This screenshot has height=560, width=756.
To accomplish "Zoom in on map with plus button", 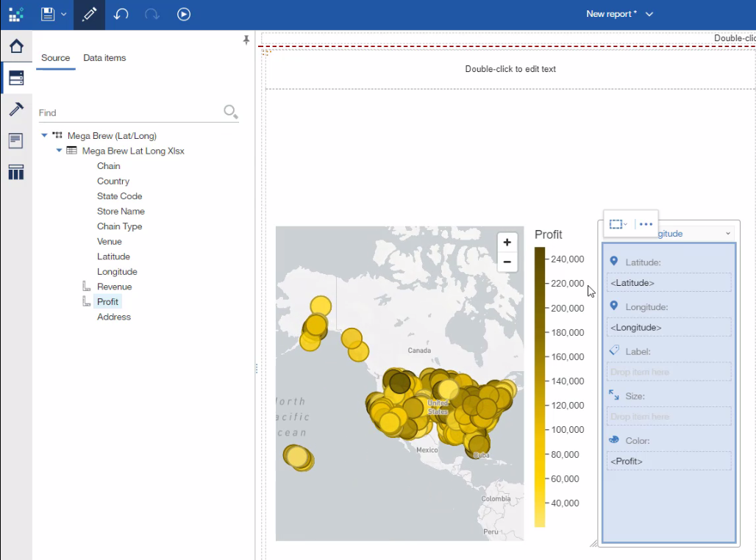I will pos(507,243).
